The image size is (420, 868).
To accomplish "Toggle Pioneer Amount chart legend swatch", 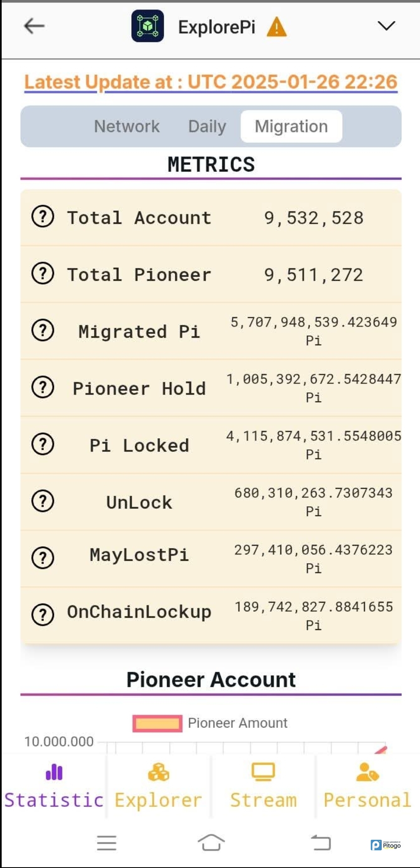I will (157, 723).
